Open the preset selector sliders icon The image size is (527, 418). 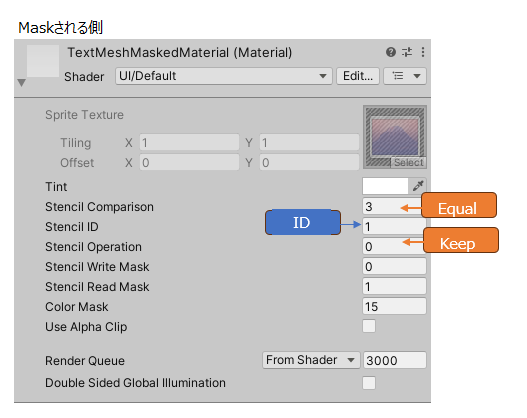(407, 52)
